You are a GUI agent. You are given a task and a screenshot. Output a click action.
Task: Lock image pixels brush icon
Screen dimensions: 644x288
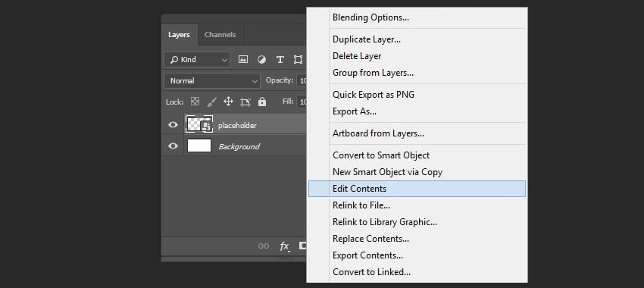tap(211, 102)
